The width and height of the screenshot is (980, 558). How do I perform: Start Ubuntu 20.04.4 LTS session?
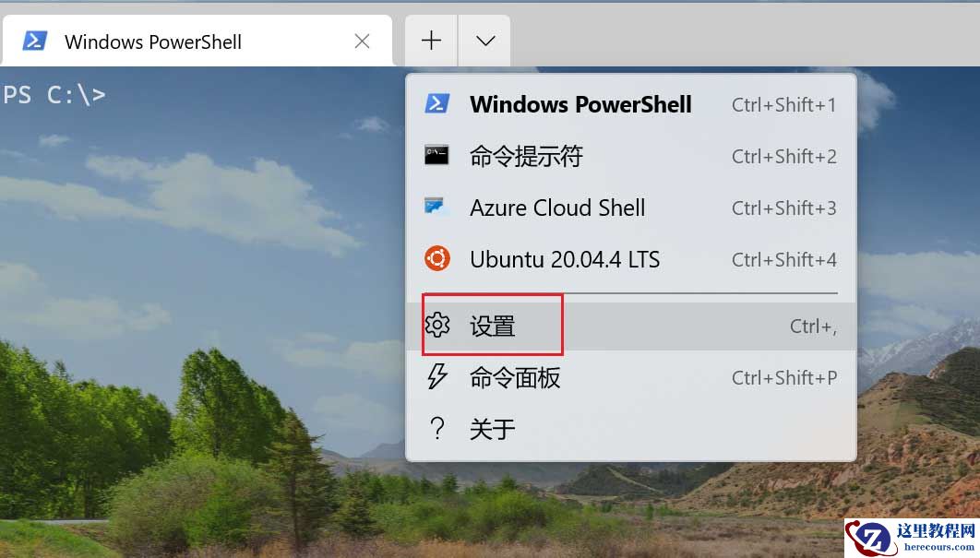coord(565,259)
